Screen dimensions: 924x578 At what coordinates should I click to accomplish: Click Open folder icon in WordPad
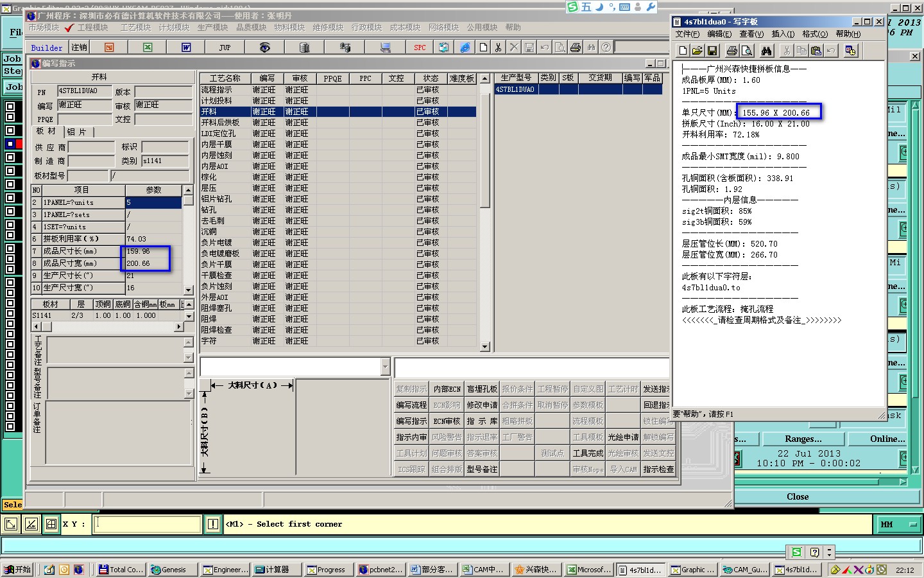point(696,51)
